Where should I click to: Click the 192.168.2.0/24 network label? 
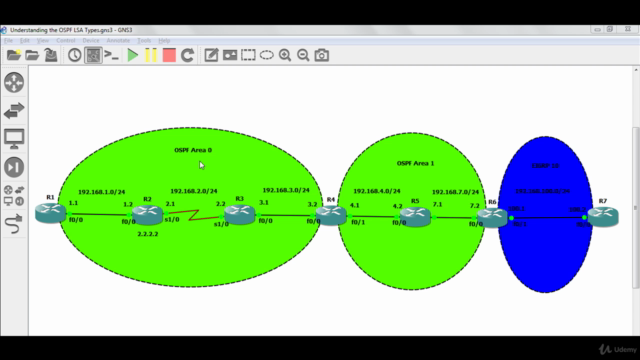coord(194,191)
